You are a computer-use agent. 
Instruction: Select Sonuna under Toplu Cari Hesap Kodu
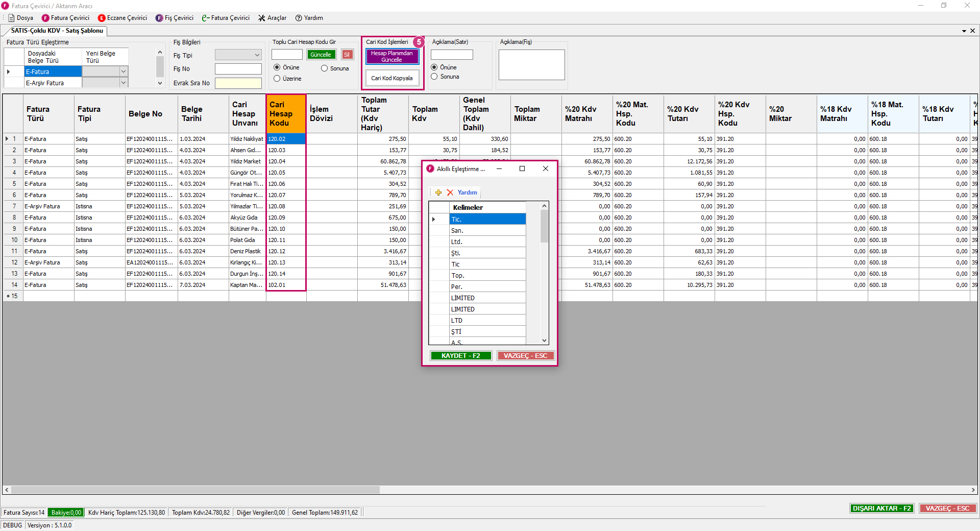(324, 68)
